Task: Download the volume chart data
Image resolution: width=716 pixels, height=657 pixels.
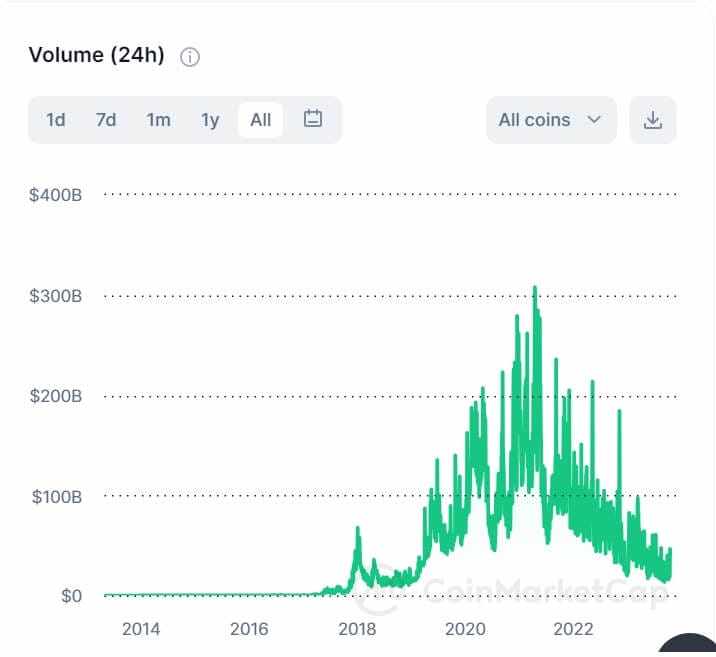Action: coord(653,120)
